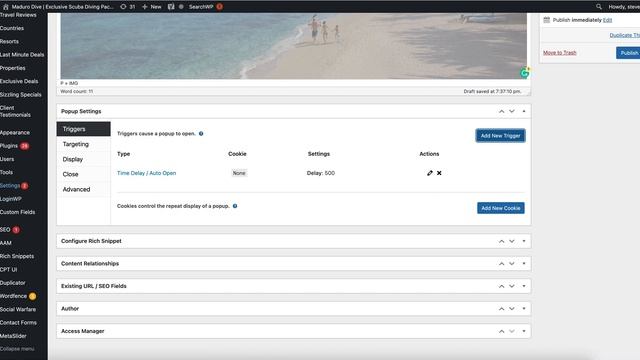This screenshot has height=360, width=640.
Task: Open Duplicator in the sidebar
Action: point(13,283)
